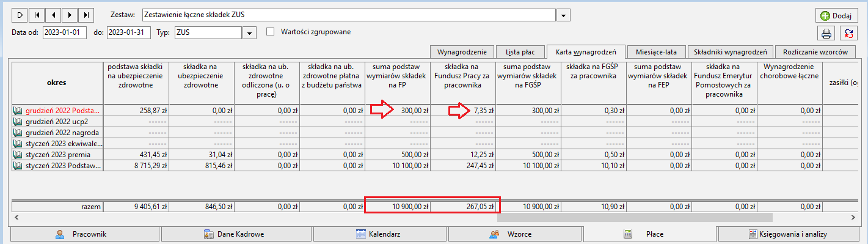Click the Dodaj button
Viewport: 868px width, 244px height.
836,15
